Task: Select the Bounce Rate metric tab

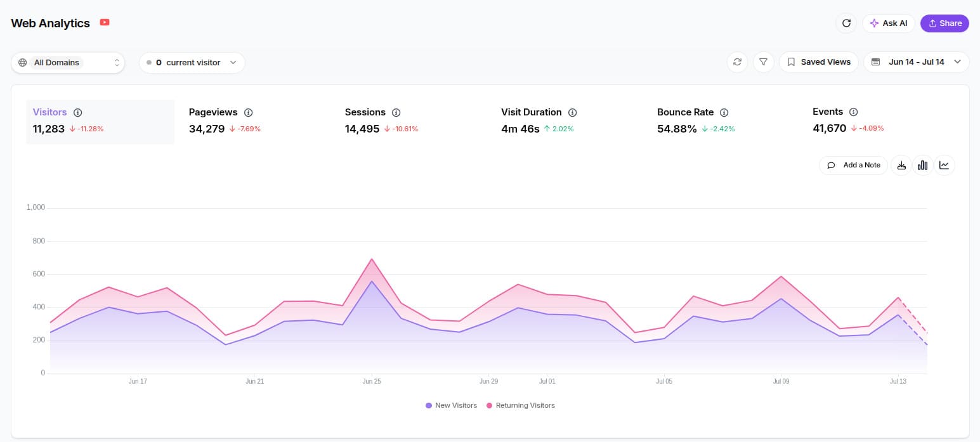Action: tap(724, 122)
